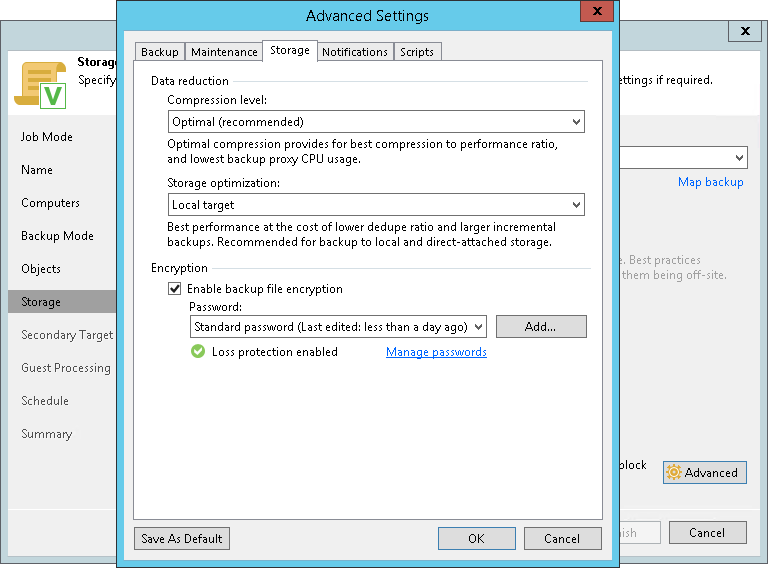Close the Advanced Settings dialog
Viewport: 768px width, 568px height.
coord(597,11)
